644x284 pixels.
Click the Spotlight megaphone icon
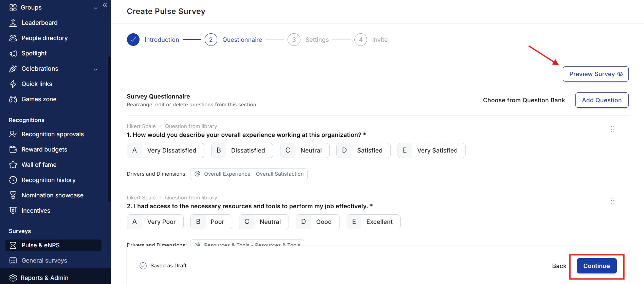[13, 53]
